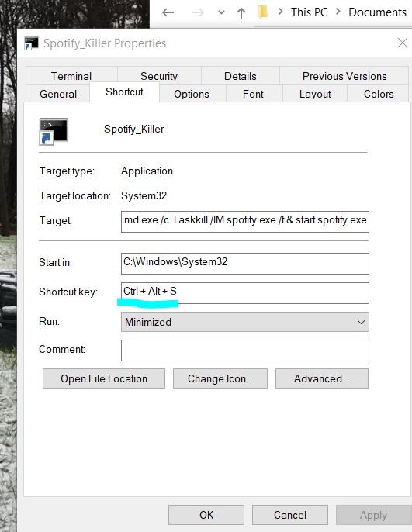
Task: Open the Previous Versions tab
Action: coord(344,76)
